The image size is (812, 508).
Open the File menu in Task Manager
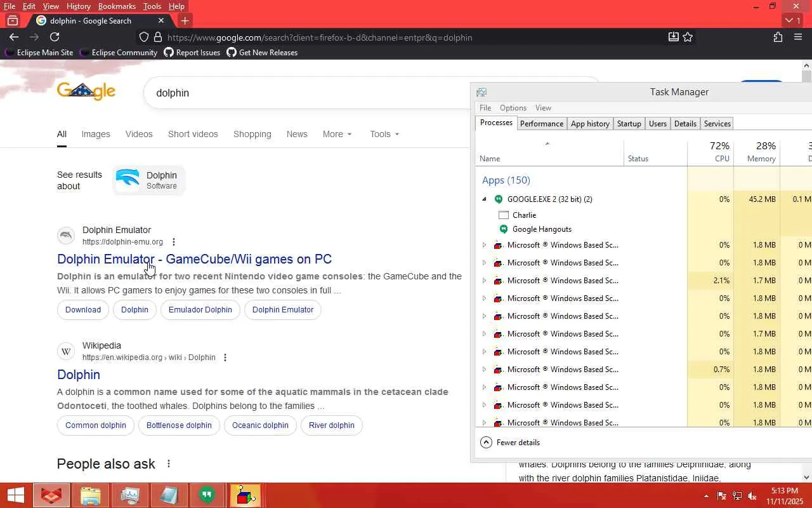click(485, 108)
